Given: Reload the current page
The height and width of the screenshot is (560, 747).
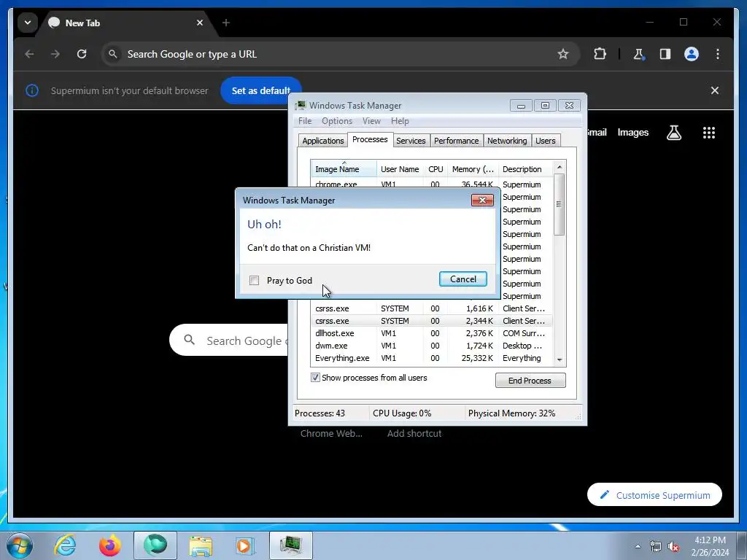Looking at the screenshot, I should tap(82, 54).
